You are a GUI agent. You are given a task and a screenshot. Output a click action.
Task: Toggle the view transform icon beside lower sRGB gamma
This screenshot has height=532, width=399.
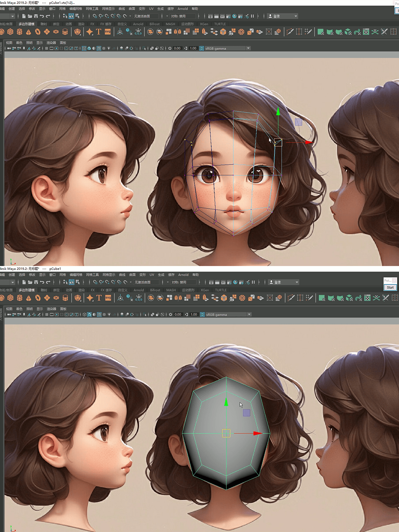pyautogui.click(x=202, y=315)
